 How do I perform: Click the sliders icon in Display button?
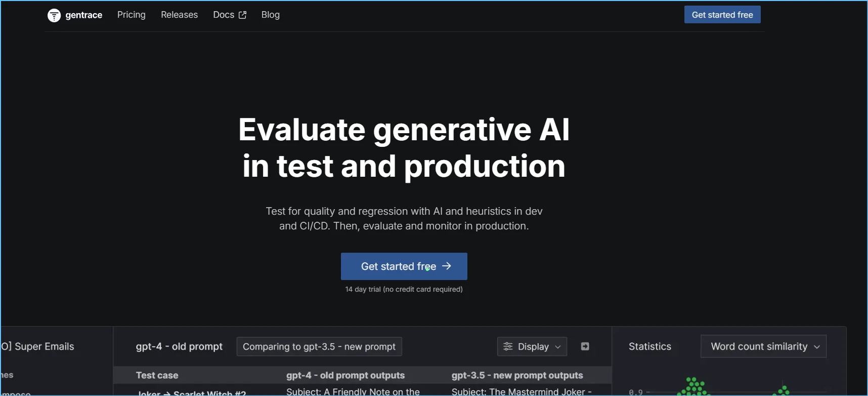click(x=508, y=346)
